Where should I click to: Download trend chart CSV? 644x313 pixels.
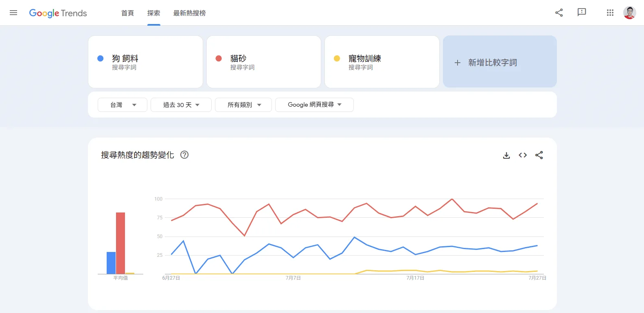[506, 155]
